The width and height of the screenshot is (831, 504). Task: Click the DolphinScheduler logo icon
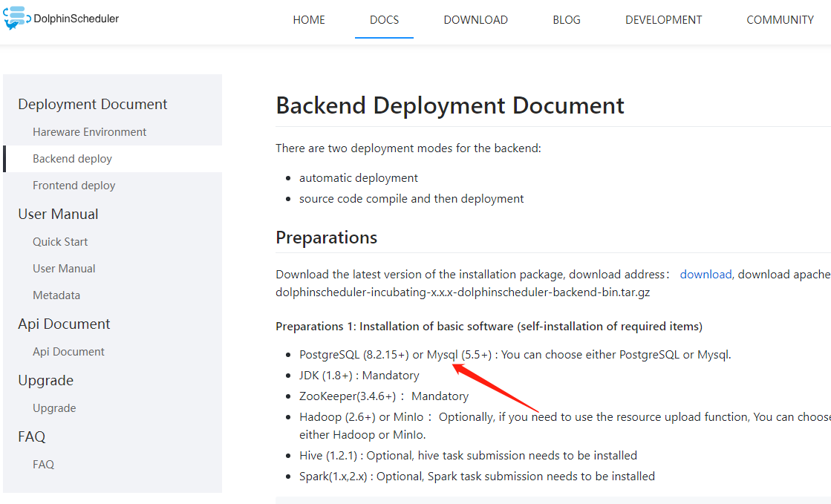16,18
